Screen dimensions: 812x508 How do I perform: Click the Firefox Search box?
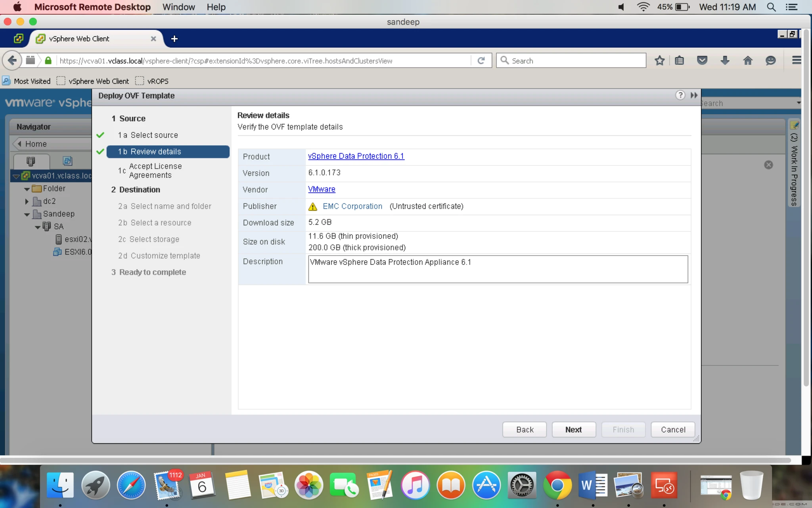click(x=571, y=61)
